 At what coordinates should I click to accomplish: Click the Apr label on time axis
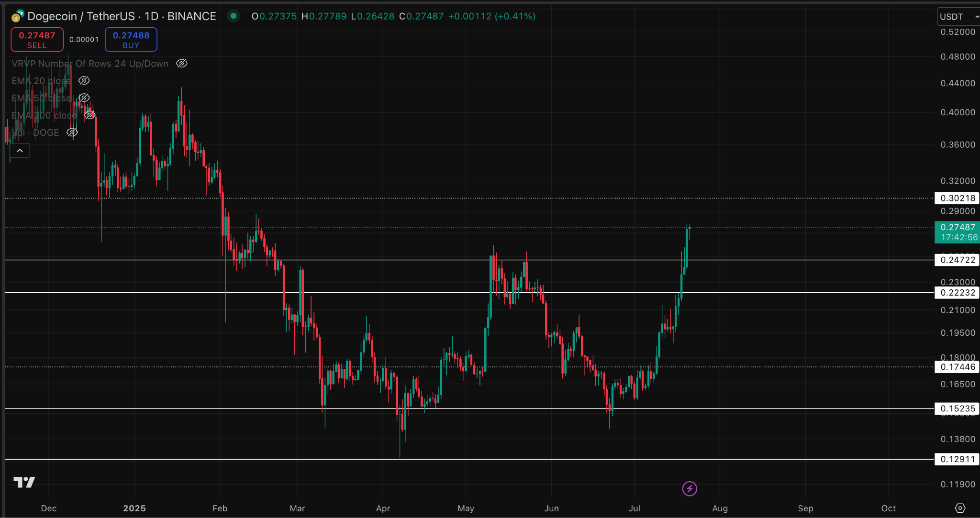click(x=383, y=508)
